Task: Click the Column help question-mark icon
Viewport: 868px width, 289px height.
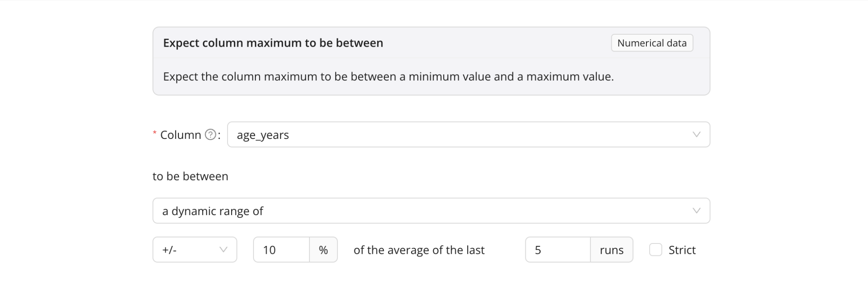Action: click(x=210, y=135)
